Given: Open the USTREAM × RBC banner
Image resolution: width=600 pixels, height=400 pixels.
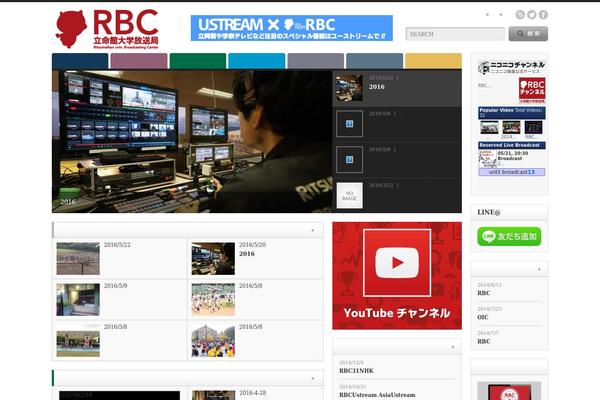Looking at the screenshot, I should pos(292,28).
